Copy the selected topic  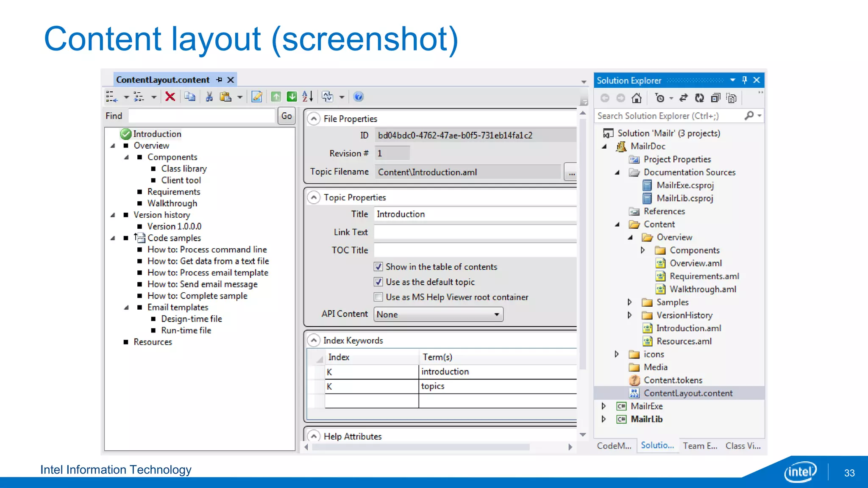190,97
